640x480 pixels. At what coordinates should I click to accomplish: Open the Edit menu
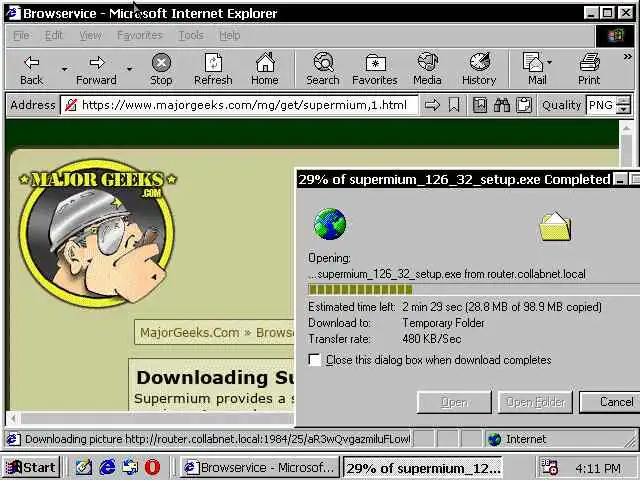53,36
